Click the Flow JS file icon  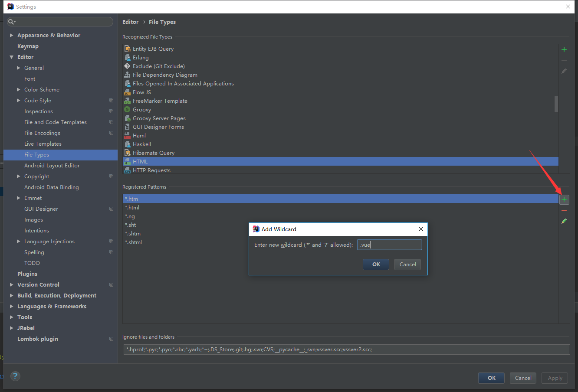point(127,92)
